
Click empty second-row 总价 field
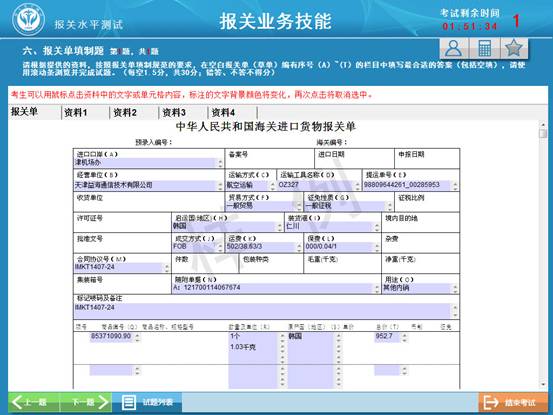point(391,371)
